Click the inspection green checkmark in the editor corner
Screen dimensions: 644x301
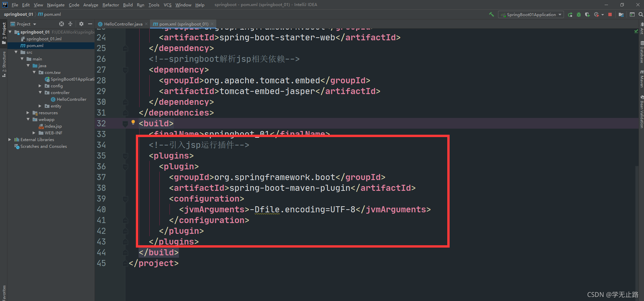(636, 31)
